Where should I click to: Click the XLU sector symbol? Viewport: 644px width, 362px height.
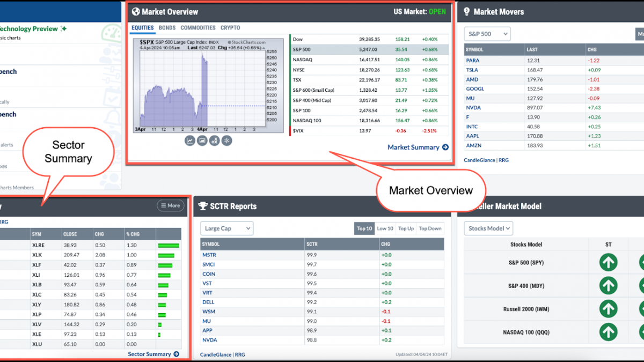click(37, 344)
